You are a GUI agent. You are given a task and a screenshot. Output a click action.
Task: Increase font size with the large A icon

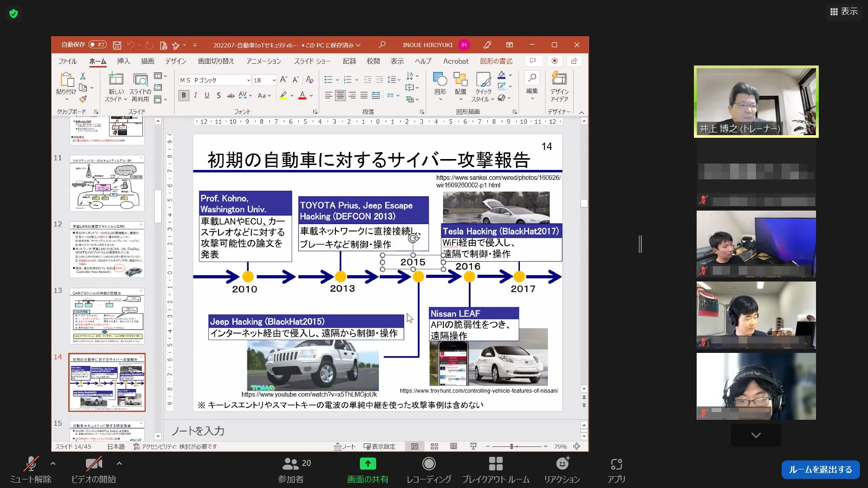[x=283, y=80]
